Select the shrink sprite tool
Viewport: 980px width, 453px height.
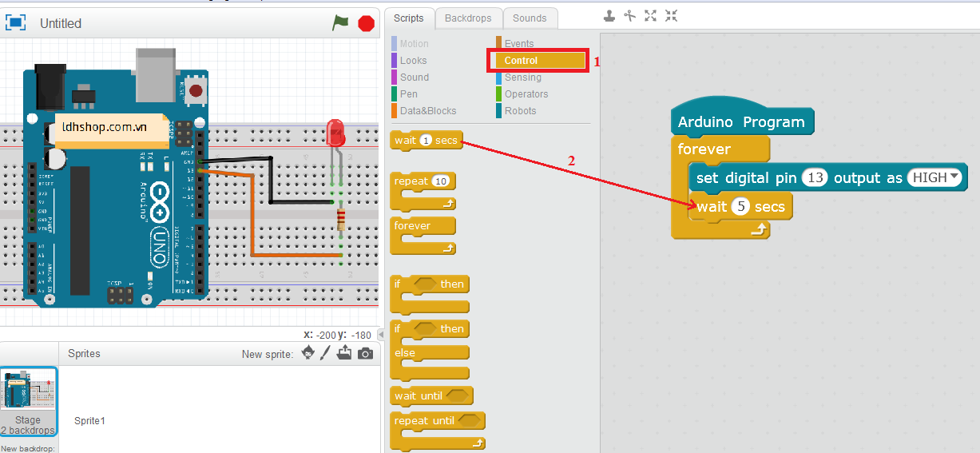coord(671,15)
